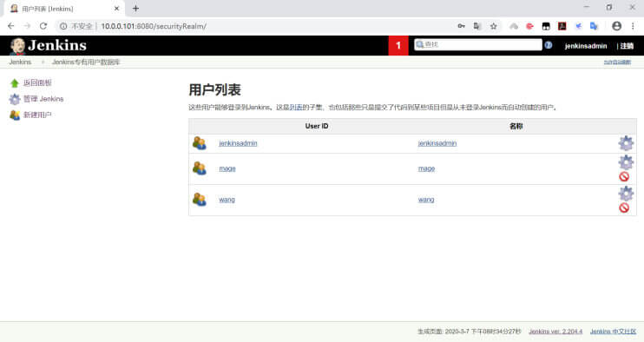
Task: Open the browser profile avatar icon
Action: tap(616, 26)
